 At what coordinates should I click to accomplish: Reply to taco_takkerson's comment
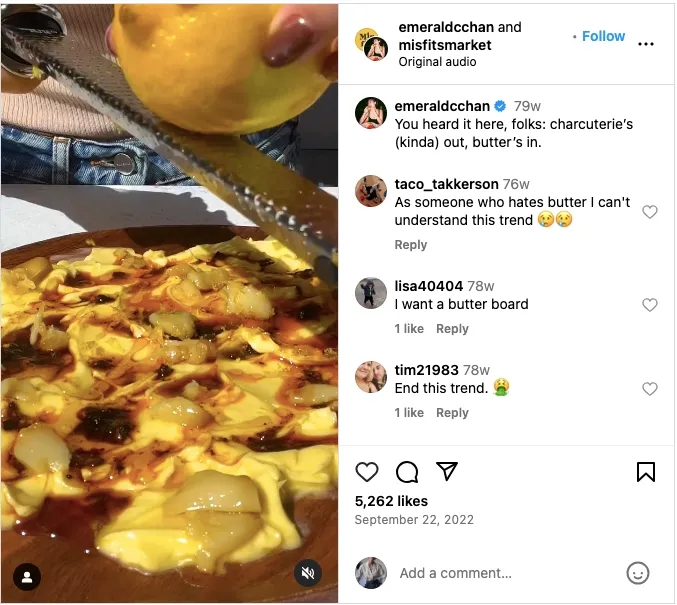[x=411, y=245]
